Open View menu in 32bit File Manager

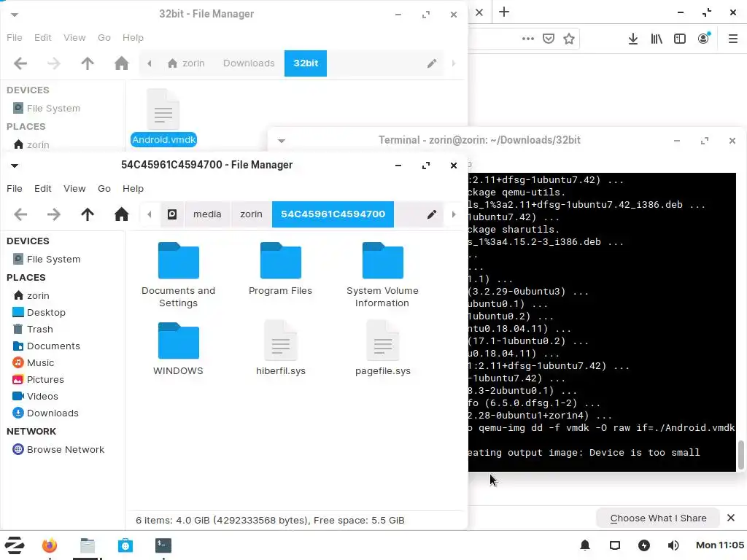pyautogui.click(x=75, y=38)
